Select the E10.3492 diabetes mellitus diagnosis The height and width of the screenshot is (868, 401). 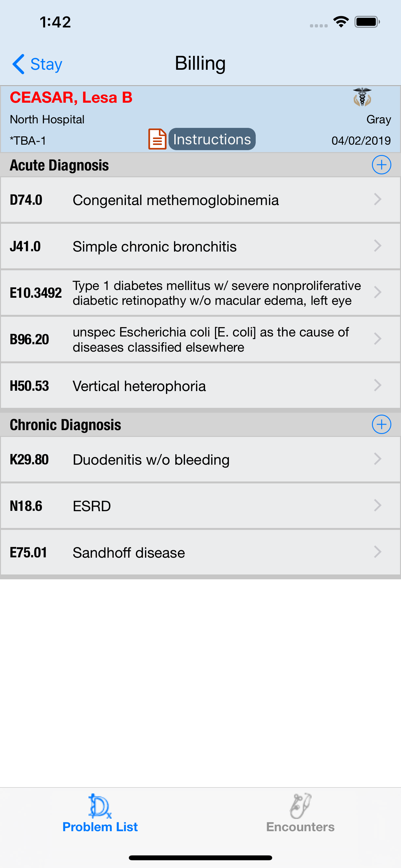(200, 293)
